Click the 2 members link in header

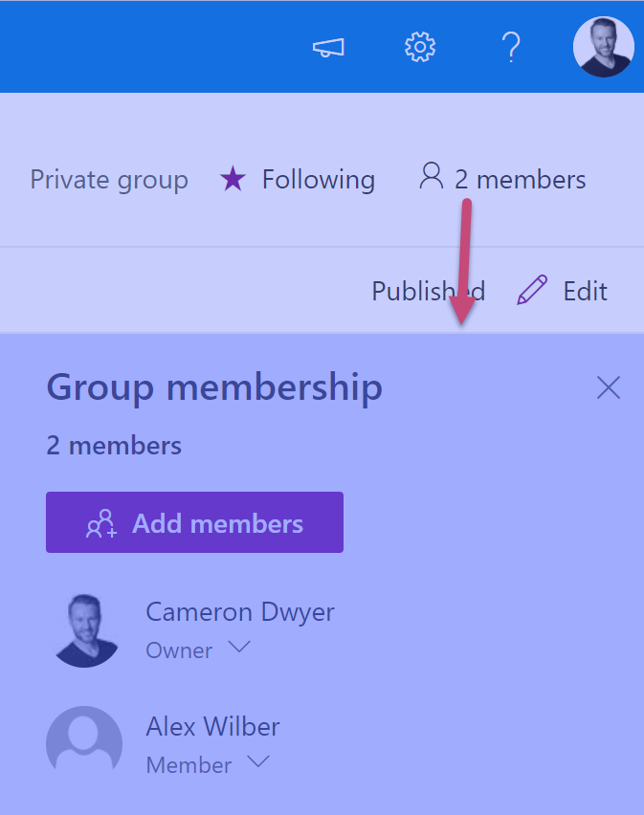(520, 179)
